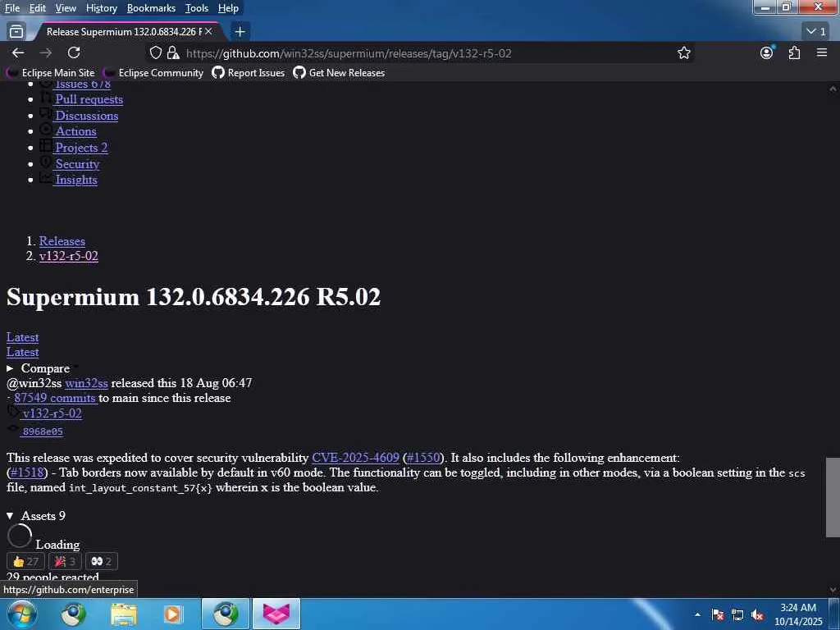
Task: Click the v132-r5-02 breadcrumb link
Action: pos(69,256)
